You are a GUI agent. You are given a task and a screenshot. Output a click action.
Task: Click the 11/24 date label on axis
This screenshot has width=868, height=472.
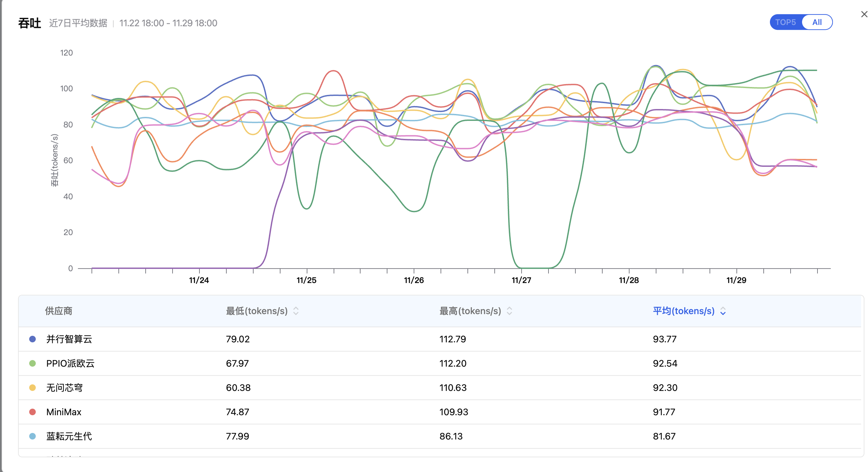pyautogui.click(x=199, y=280)
